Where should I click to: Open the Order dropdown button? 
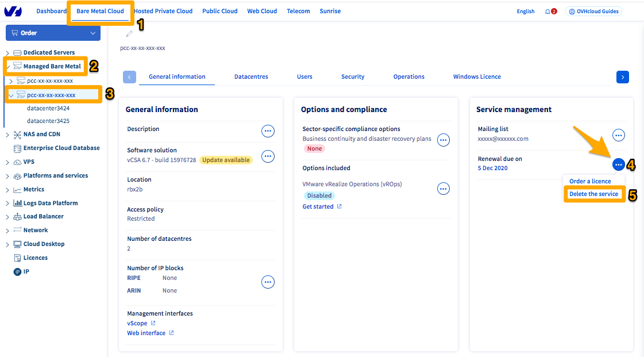(x=53, y=33)
